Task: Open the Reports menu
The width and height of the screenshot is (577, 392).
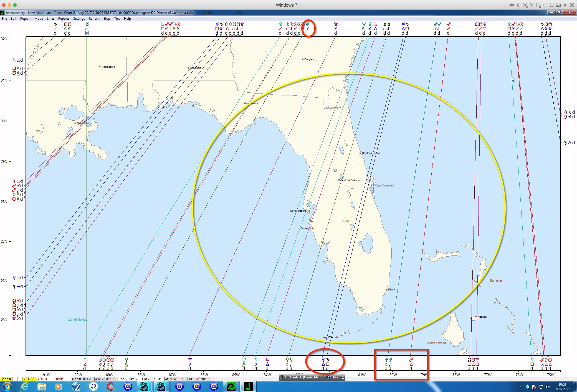Action: tap(64, 19)
